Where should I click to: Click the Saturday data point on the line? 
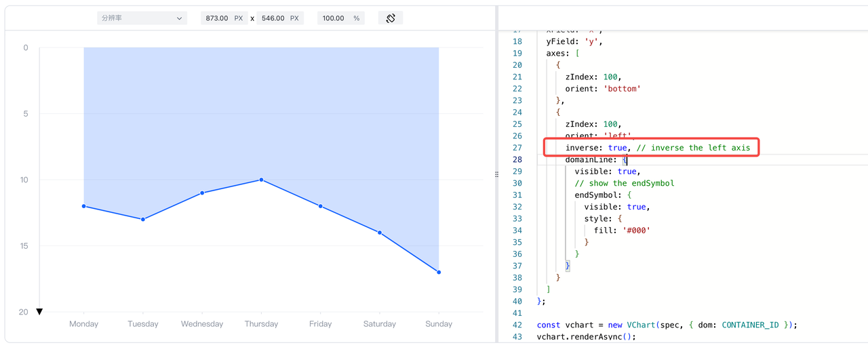(x=380, y=233)
